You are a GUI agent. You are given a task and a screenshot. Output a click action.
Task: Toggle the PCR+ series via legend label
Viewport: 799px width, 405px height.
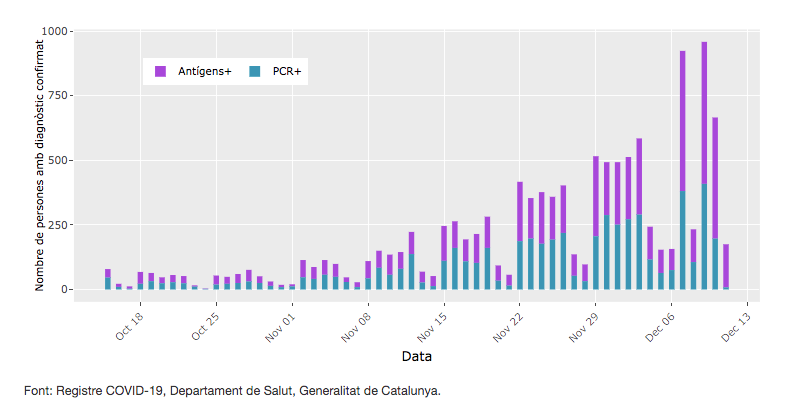(287, 71)
